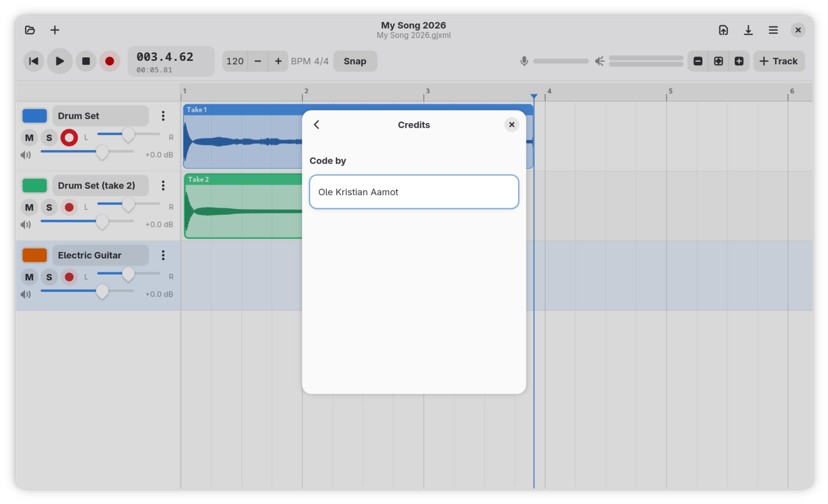Open the Drum Set track options menu
Screen dimensions: 828x504
coord(163,116)
